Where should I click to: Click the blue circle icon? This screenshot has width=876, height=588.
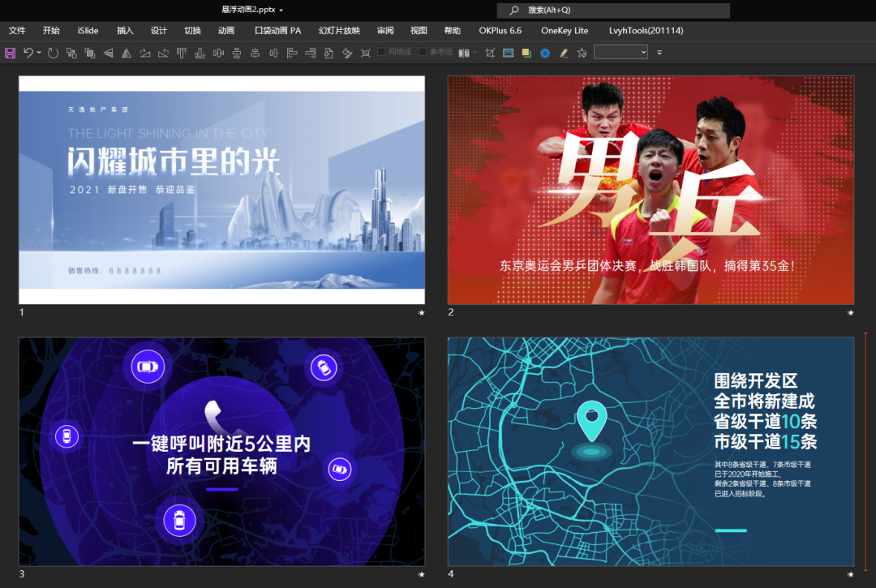click(545, 53)
